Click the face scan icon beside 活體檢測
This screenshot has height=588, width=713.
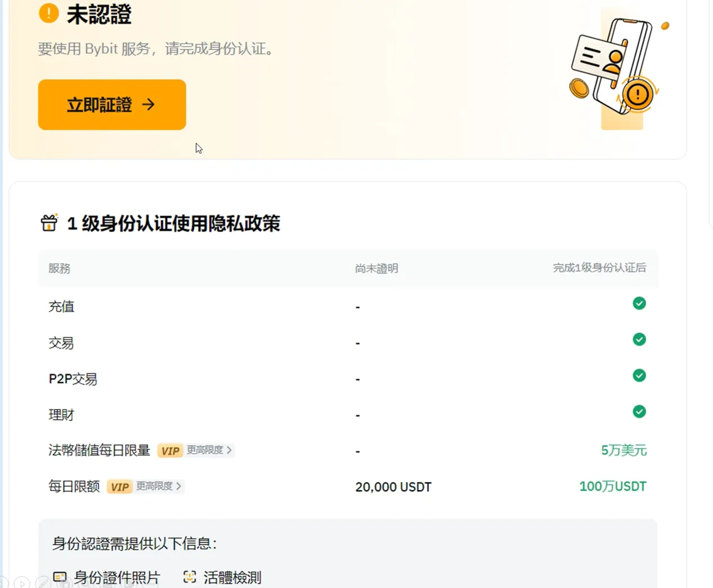pyautogui.click(x=190, y=577)
